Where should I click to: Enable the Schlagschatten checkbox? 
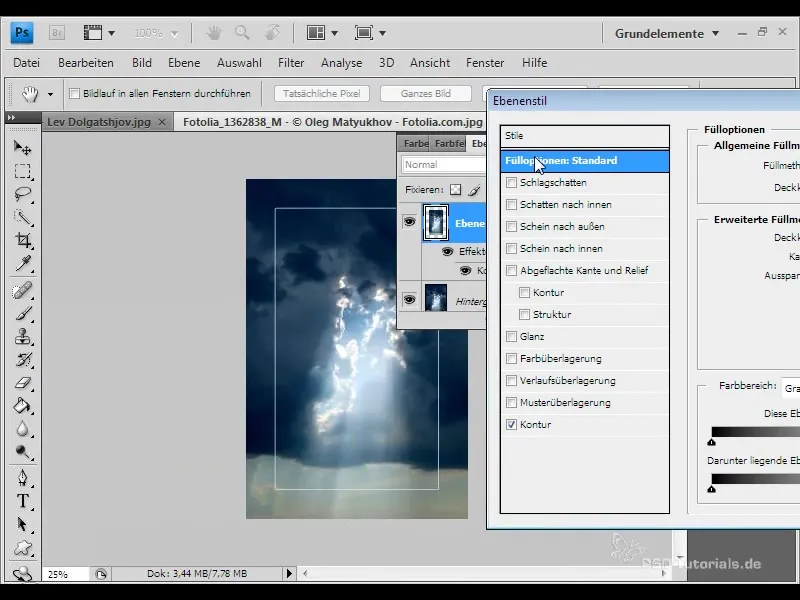pyautogui.click(x=511, y=183)
